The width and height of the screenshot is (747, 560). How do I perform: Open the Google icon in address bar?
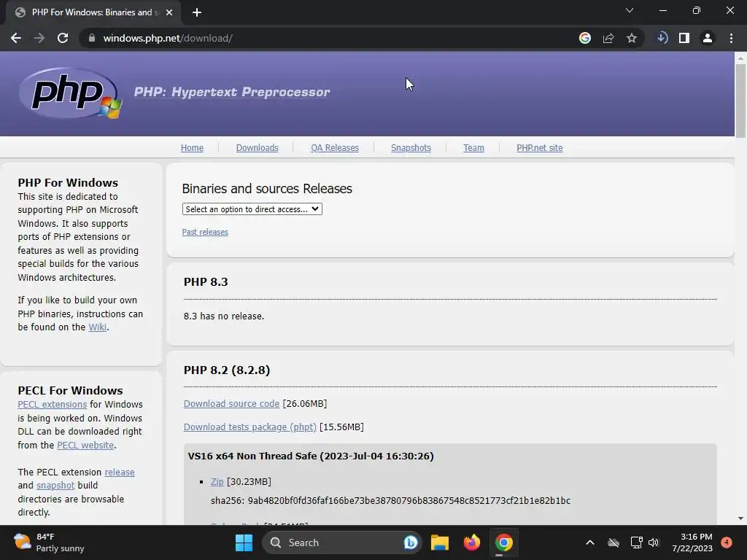click(x=584, y=38)
